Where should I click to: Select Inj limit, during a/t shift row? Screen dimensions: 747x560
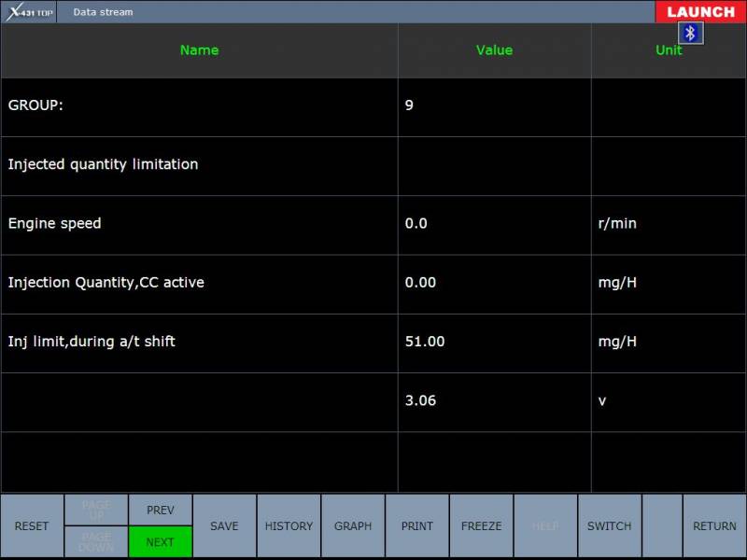[199, 342]
